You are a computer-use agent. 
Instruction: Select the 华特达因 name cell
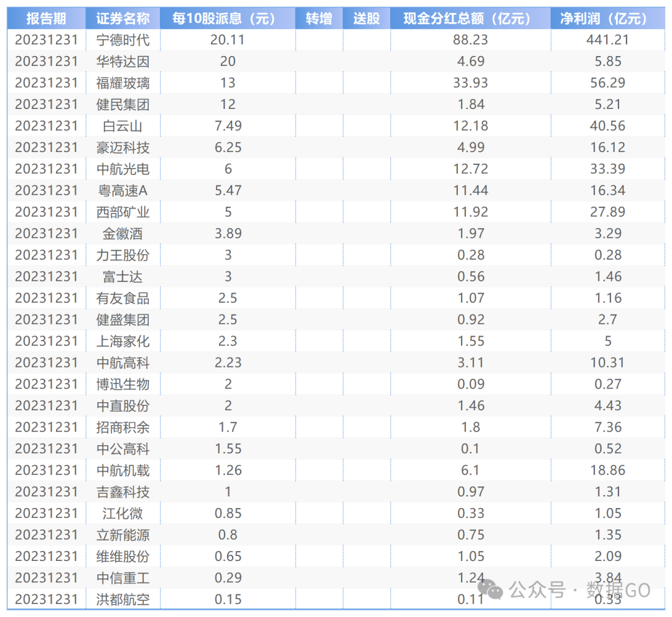pyautogui.click(x=123, y=61)
